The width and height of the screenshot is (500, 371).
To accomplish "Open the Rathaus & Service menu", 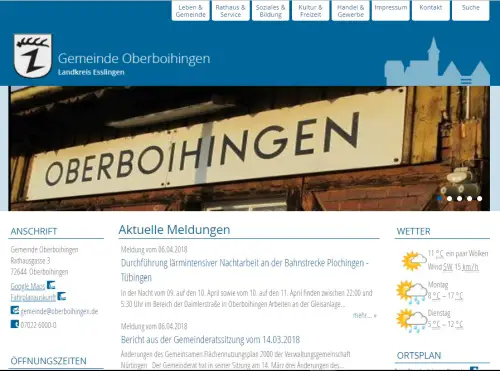I will (x=230, y=11).
